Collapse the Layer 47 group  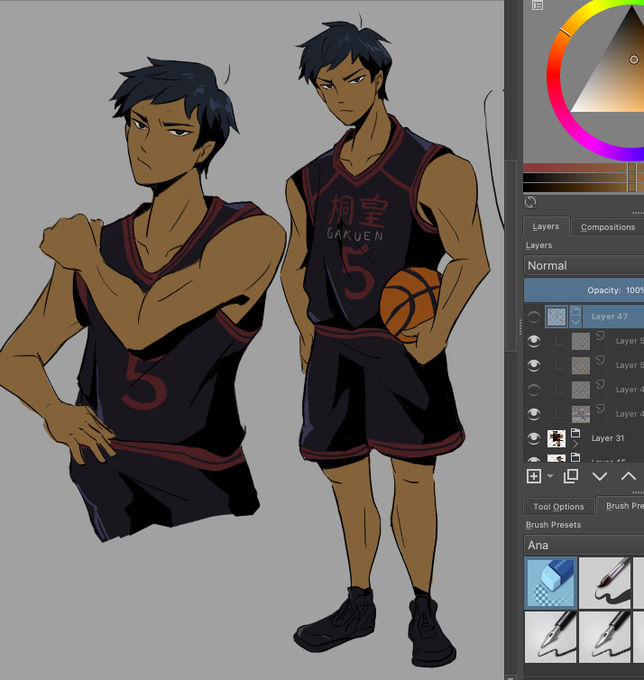pyautogui.click(x=575, y=322)
